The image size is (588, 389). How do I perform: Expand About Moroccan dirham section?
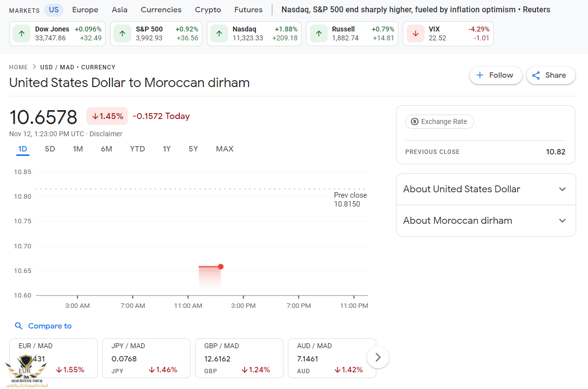coord(562,221)
